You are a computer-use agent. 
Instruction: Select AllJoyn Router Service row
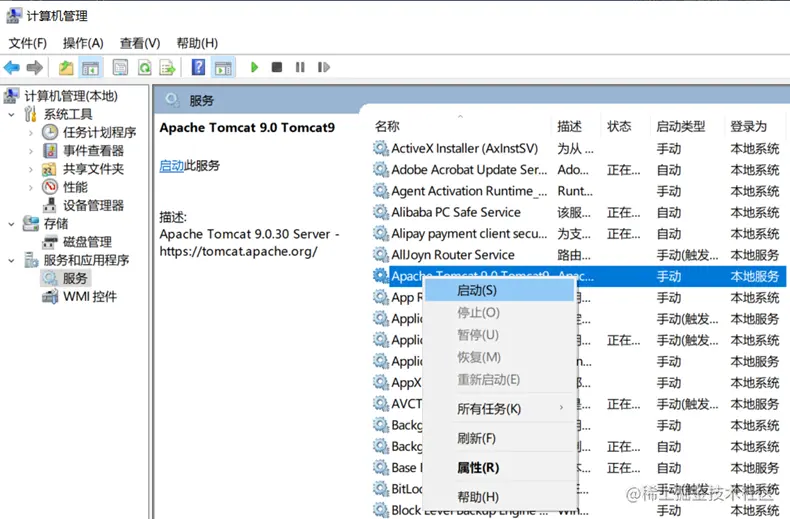[579, 255]
